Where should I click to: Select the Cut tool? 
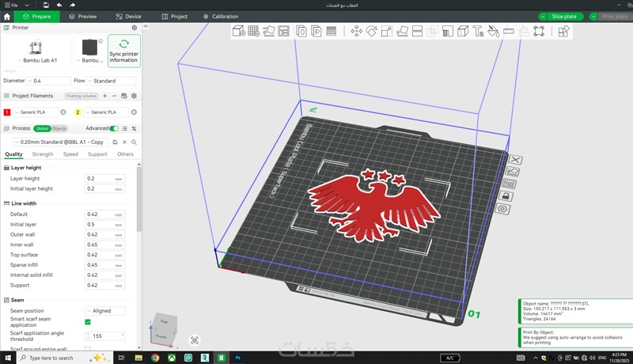(x=418, y=31)
